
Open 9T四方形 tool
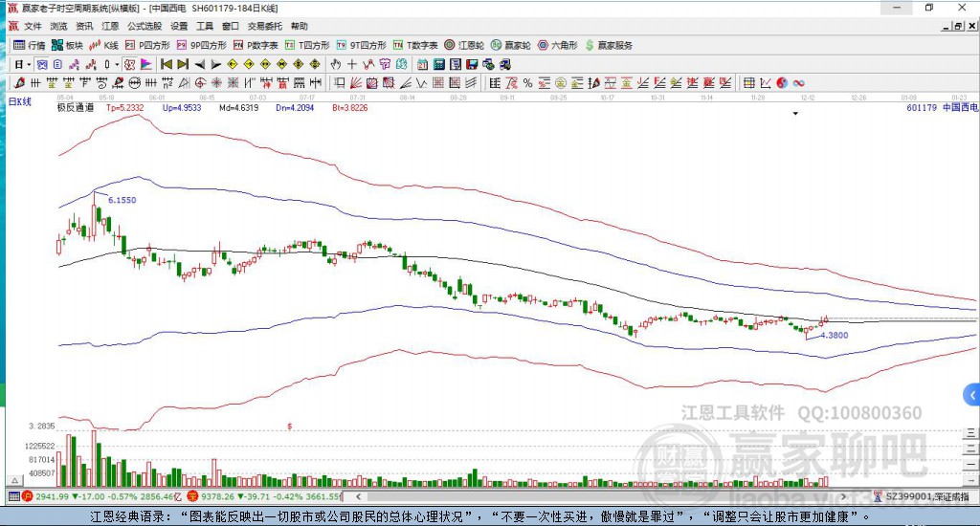click(361, 45)
